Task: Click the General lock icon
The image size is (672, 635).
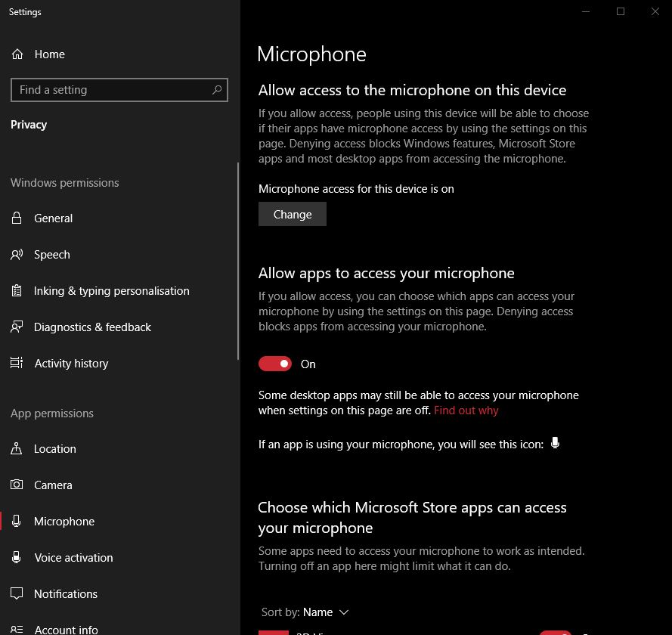Action: pos(17,218)
